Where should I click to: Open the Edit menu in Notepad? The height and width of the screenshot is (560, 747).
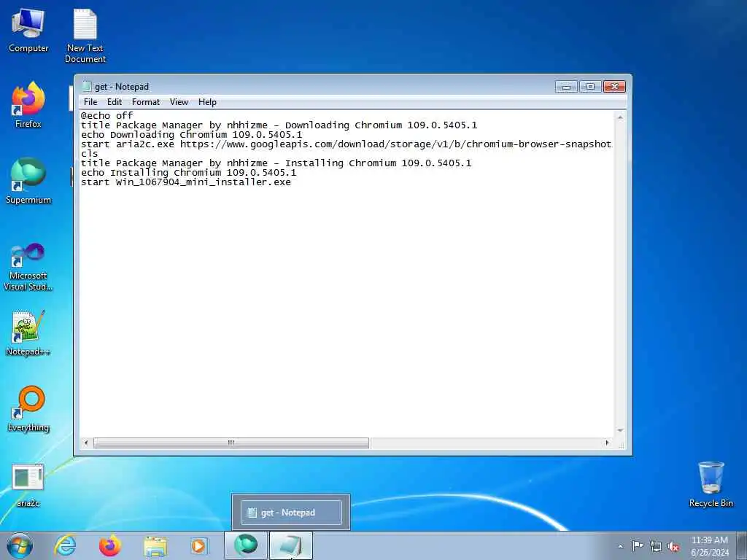(x=115, y=102)
